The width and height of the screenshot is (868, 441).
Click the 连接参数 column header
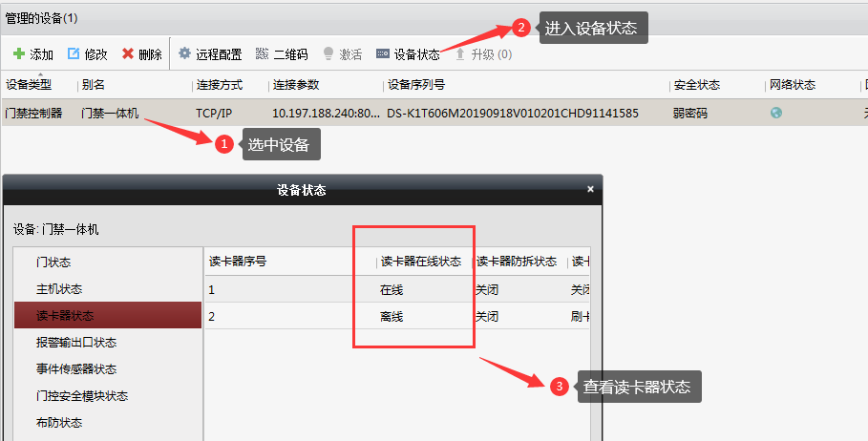(x=296, y=85)
